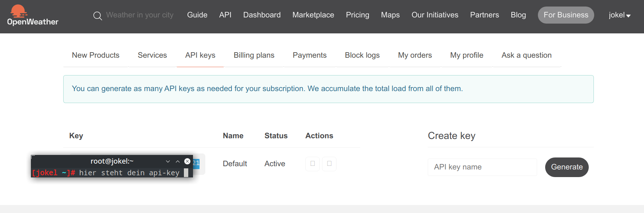The width and height of the screenshot is (644, 213).
Task: Click the API key name input field
Action: coord(482,167)
